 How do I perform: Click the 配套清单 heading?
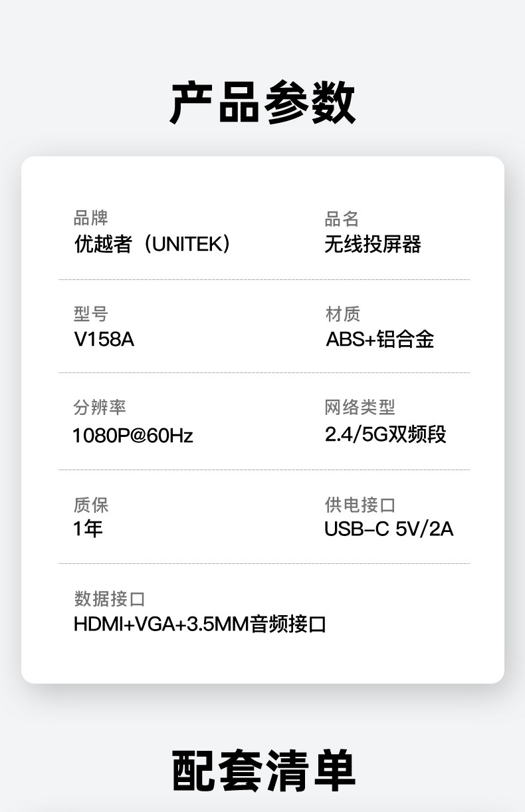[x=263, y=770]
